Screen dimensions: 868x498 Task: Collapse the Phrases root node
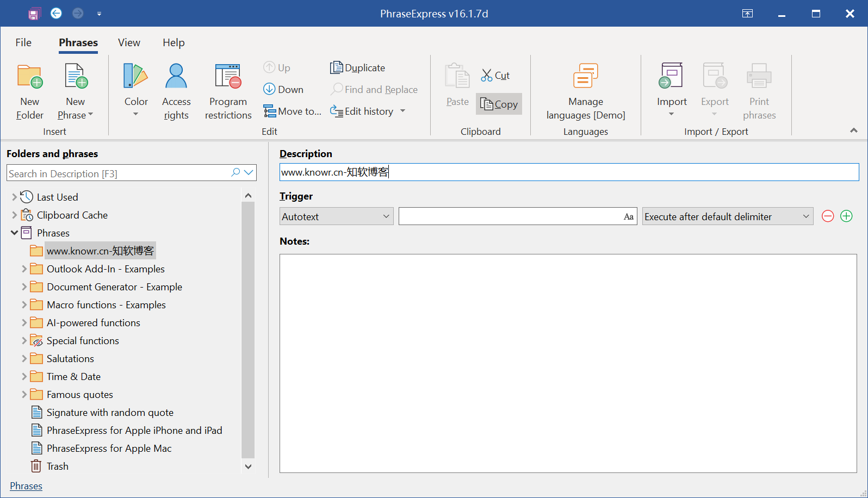(x=14, y=233)
